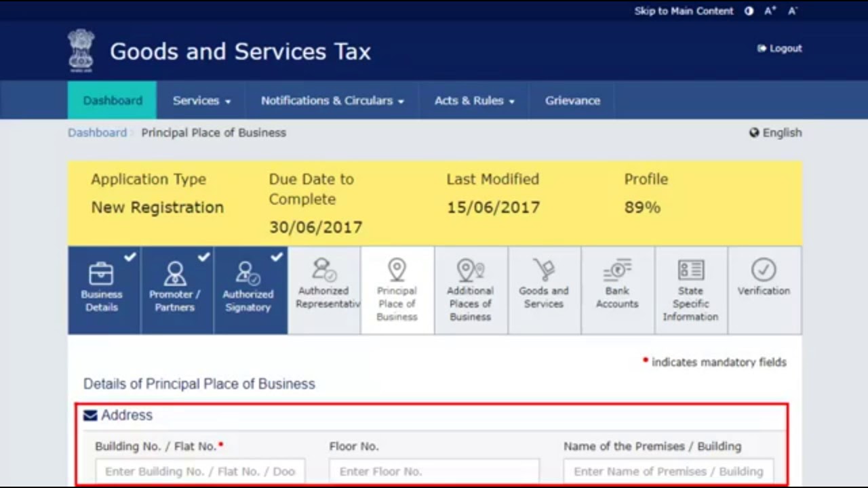Open the Grievance menu item
868x488 pixels.
point(572,100)
